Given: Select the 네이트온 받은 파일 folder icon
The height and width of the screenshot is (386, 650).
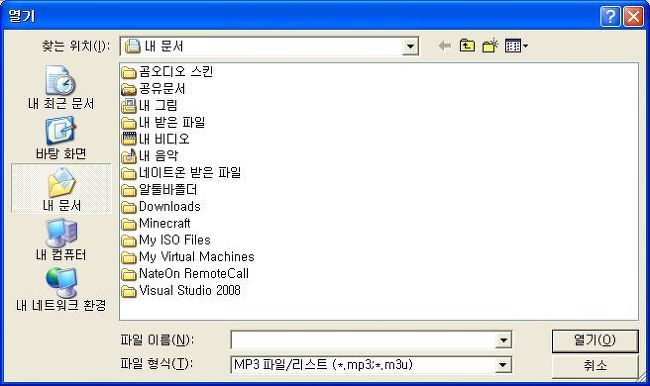Looking at the screenshot, I should 129,173.
